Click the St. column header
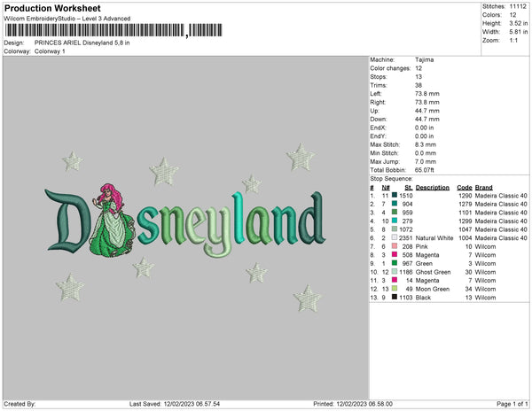Viewport: 532px width, 411px height. [409, 188]
